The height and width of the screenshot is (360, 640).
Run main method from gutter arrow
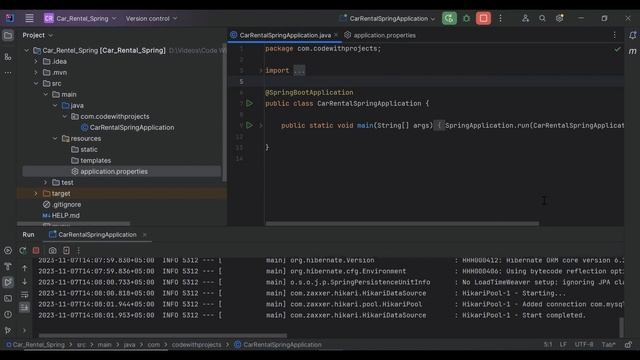pos(249,125)
